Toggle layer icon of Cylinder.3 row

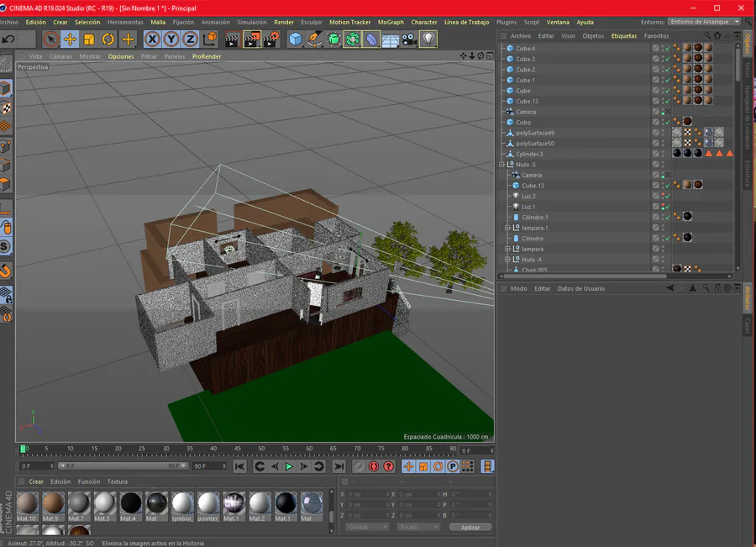coord(656,155)
